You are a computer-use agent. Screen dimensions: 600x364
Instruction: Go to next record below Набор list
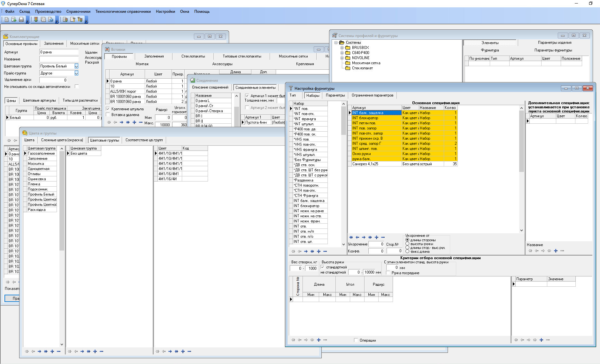pyautogui.click(x=306, y=252)
